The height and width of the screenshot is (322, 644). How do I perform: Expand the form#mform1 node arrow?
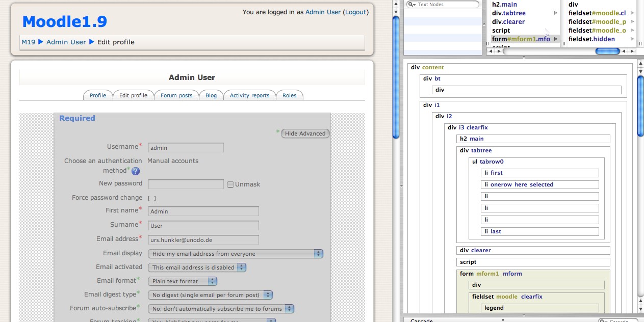(556, 39)
